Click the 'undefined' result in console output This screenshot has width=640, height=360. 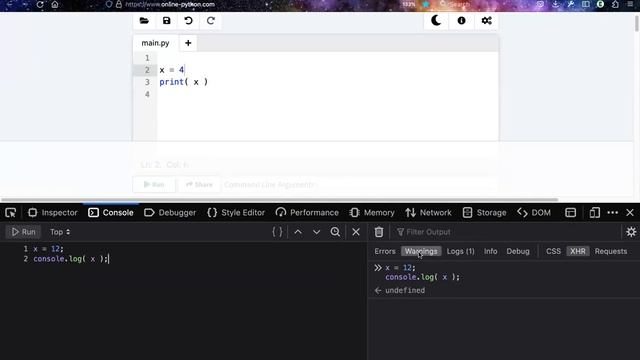pos(405,290)
